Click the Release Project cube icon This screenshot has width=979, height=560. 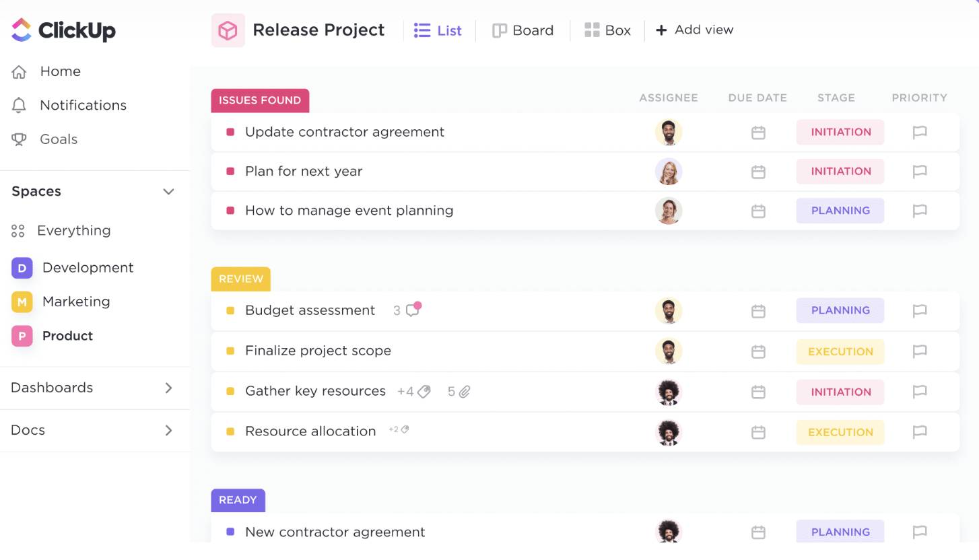click(x=228, y=30)
